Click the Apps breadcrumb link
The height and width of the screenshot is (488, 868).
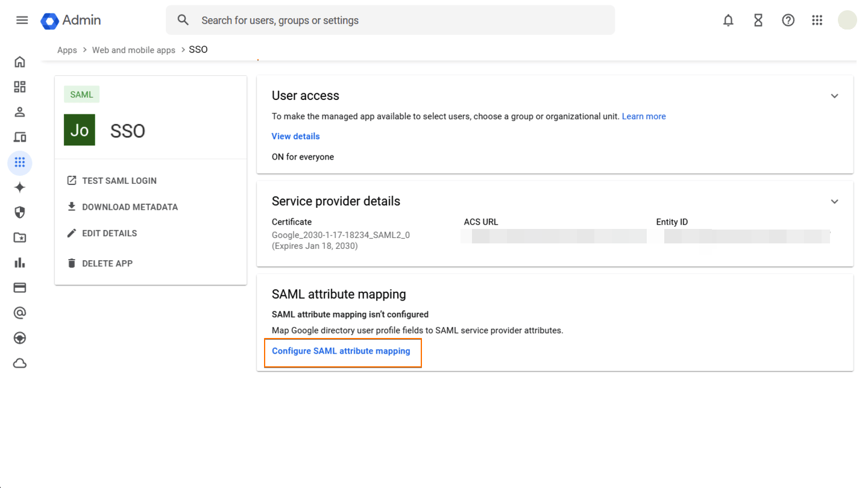click(67, 49)
